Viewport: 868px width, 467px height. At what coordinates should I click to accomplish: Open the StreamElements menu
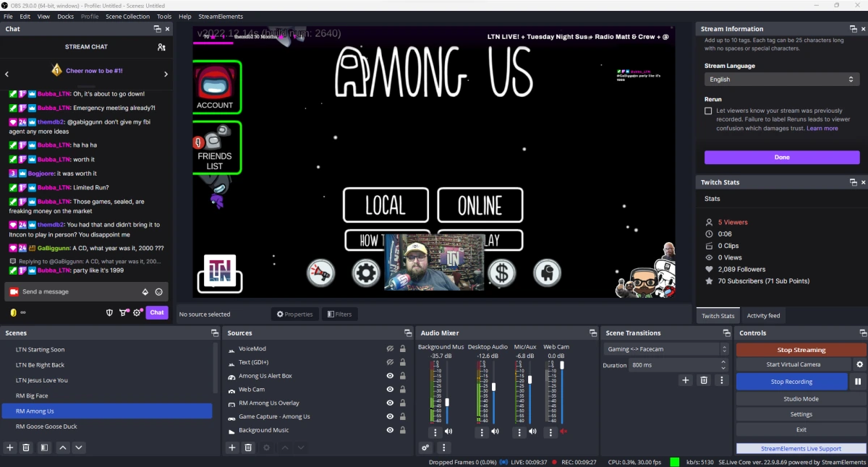tap(221, 16)
